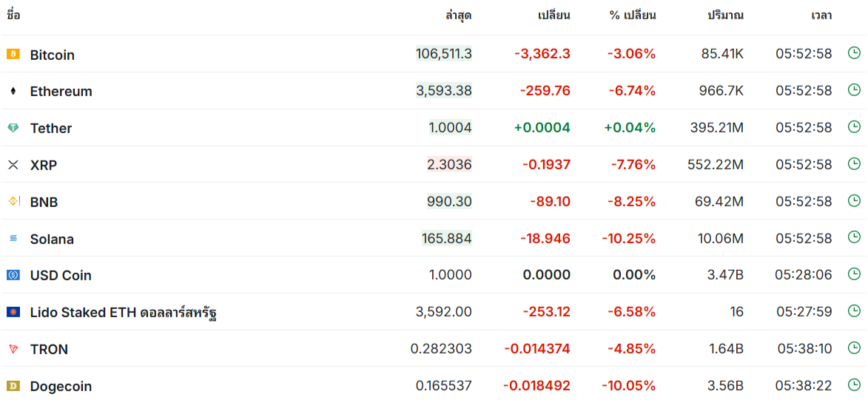
Task: Click the USD Coin logo icon
Action: coord(13,275)
